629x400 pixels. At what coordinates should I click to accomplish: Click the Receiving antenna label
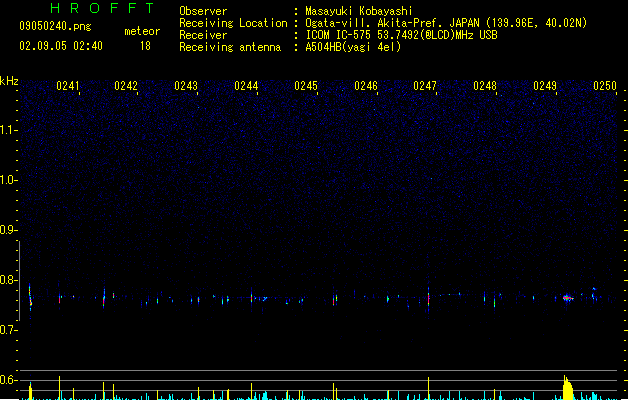(230, 47)
